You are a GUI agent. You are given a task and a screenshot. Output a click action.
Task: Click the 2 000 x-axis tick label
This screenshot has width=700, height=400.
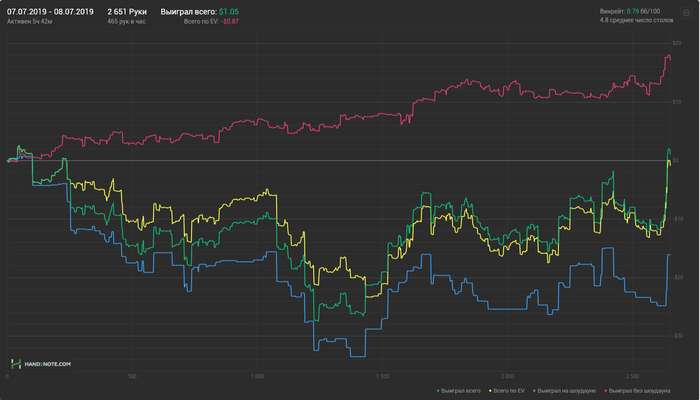point(507,376)
